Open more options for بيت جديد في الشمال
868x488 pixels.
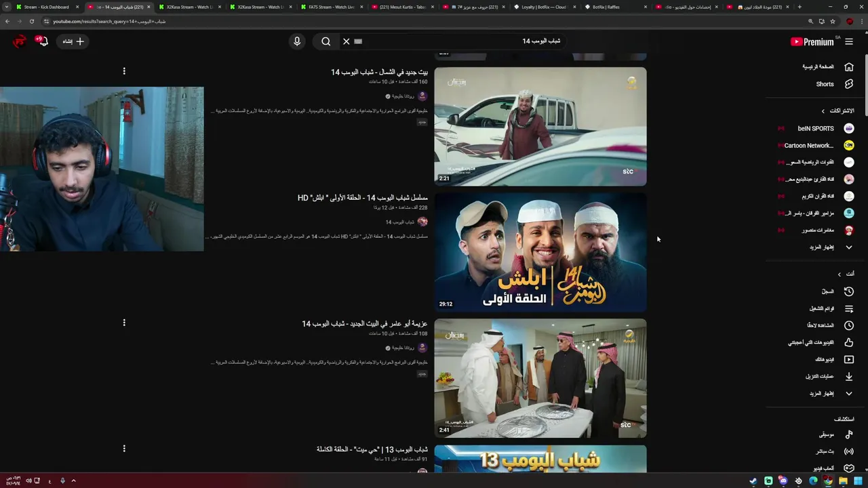(124, 71)
